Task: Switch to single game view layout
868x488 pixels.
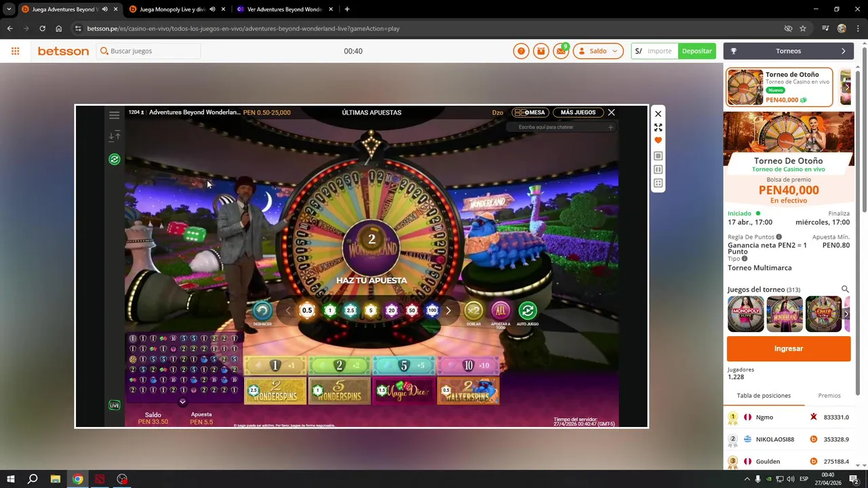Action: [658, 156]
